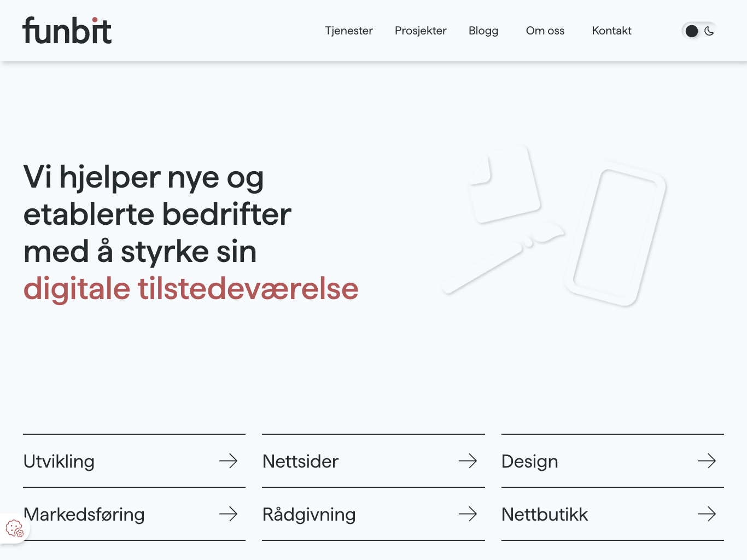
Task: Open the Nettsider service link
Action: click(300, 462)
